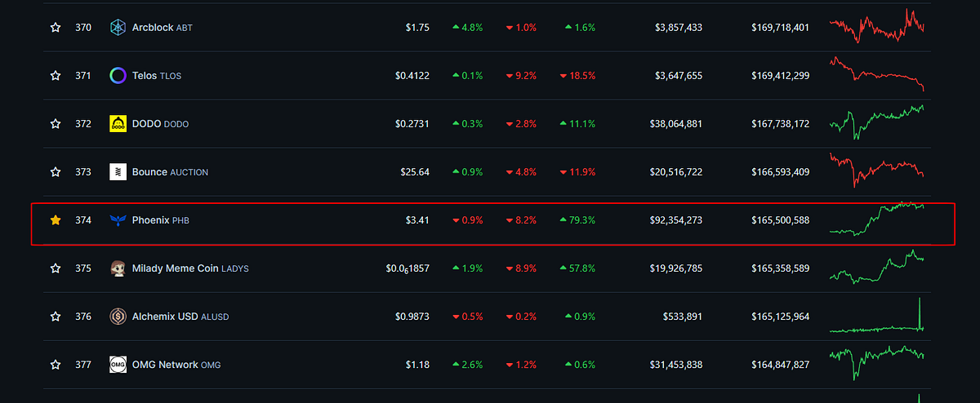
Task: Click the Milady Meme Coin avatar icon
Action: (x=118, y=268)
